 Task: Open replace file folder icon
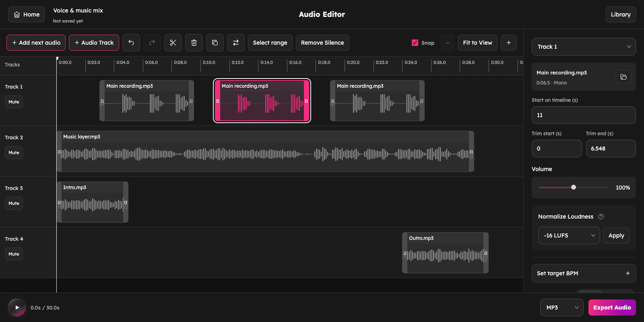pyautogui.click(x=623, y=77)
